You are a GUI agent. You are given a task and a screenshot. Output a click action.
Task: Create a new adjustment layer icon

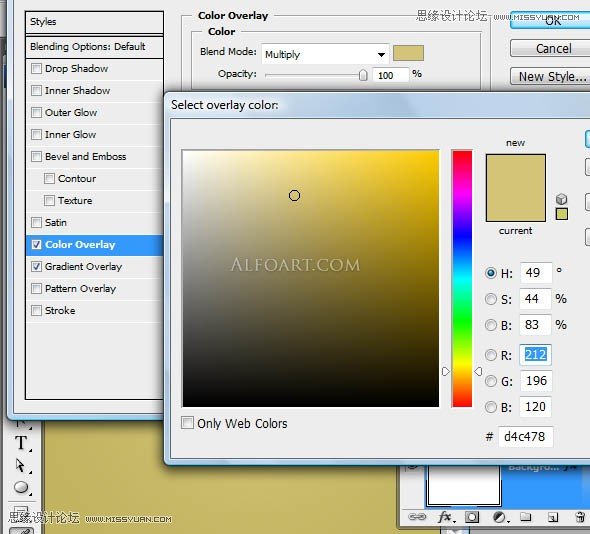tap(500, 517)
